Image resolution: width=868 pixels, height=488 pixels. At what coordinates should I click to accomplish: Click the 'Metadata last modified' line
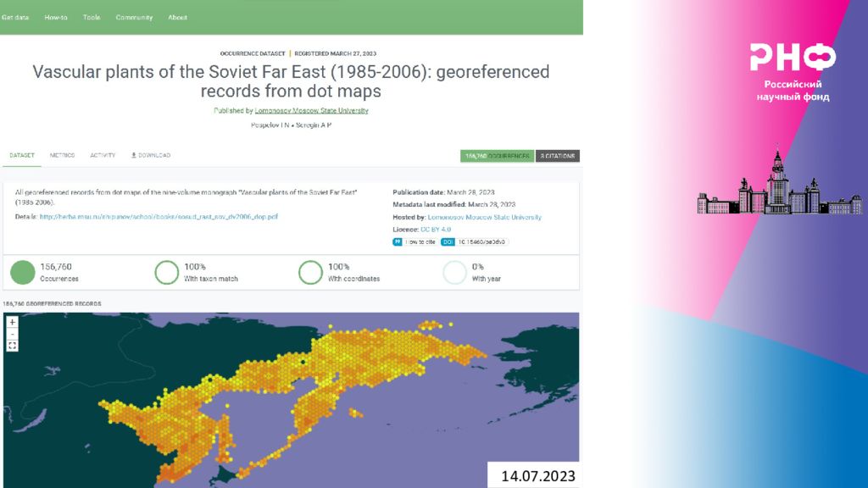[454, 205]
